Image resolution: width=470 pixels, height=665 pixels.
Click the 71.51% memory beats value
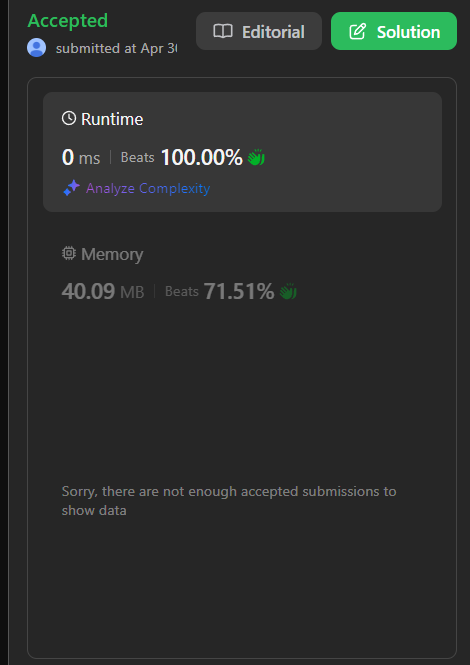pyautogui.click(x=239, y=291)
